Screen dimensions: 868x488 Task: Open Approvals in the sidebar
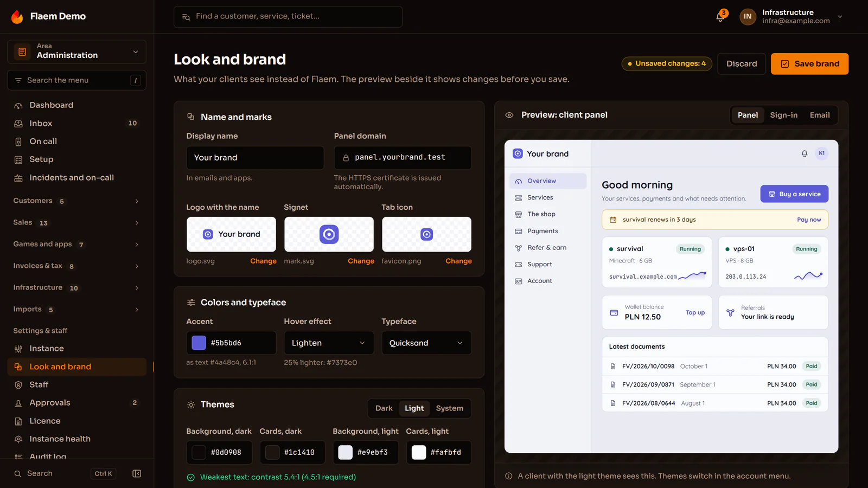coord(76,403)
